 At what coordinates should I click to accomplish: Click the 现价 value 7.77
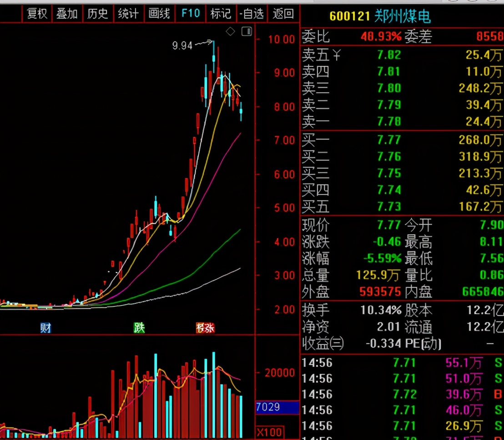[389, 225]
